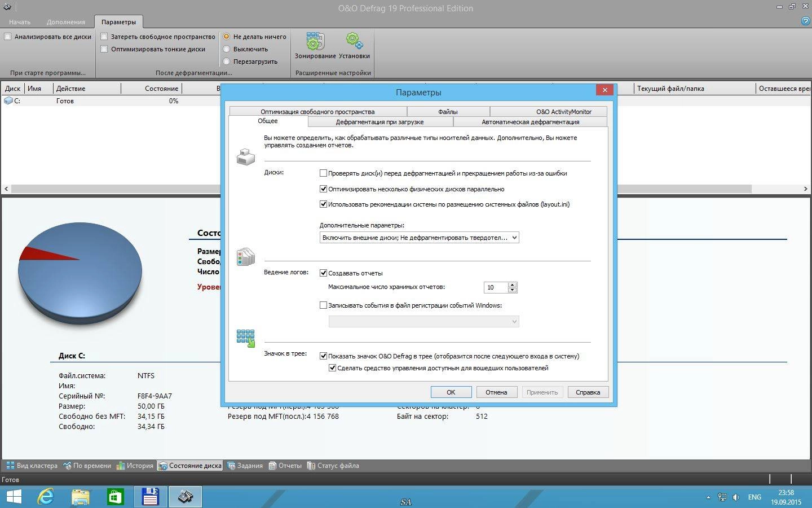Launch Internet Explorer from taskbar
Screen dimensions: 812x508
(46, 497)
